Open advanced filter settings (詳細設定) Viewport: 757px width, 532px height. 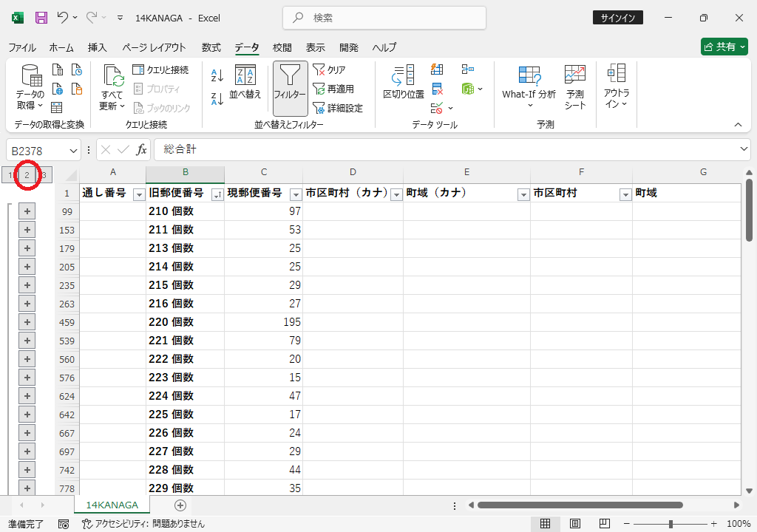[x=338, y=108]
